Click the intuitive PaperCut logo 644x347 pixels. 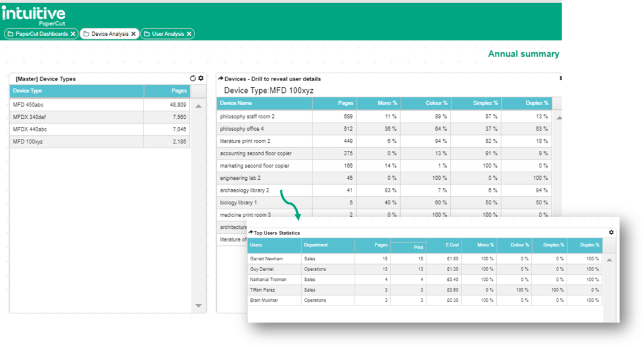click(x=34, y=16)
